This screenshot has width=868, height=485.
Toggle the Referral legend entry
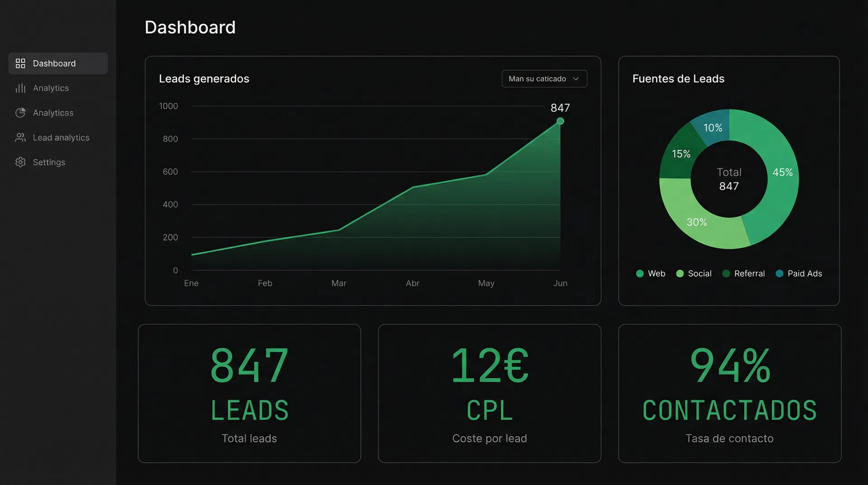point(743,273)
